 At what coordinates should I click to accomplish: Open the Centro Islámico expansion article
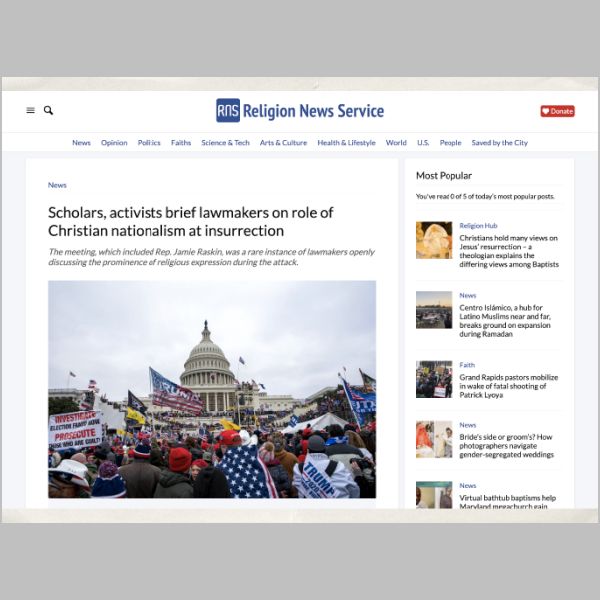(x=505, y=321)
